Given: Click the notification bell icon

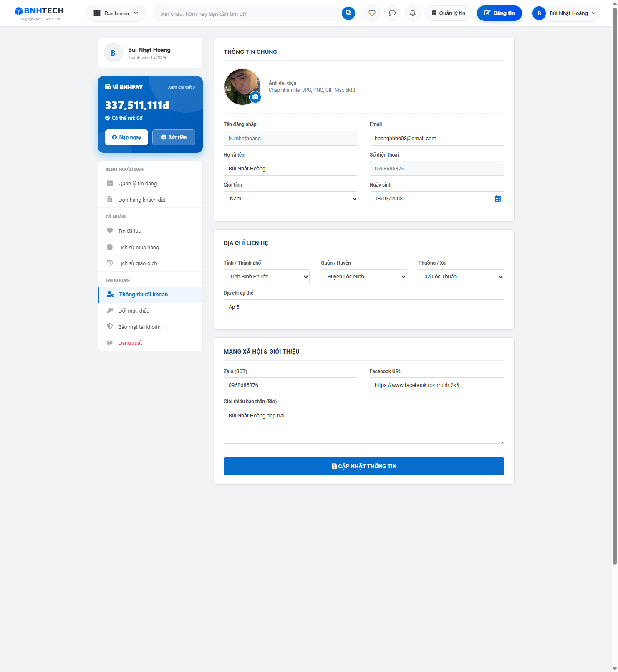Looking at the screenshot, I should point(412,13).
